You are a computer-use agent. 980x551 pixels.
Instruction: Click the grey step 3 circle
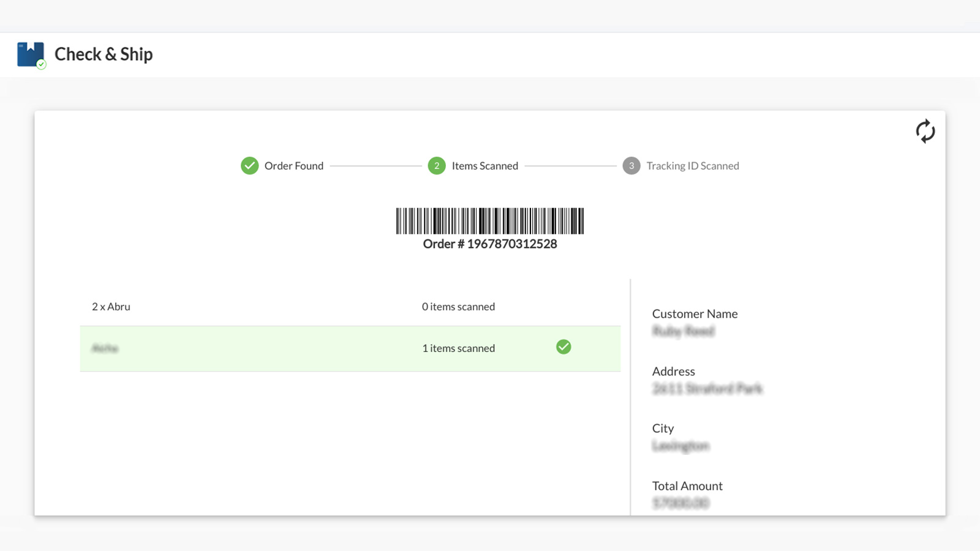[631, 166]
